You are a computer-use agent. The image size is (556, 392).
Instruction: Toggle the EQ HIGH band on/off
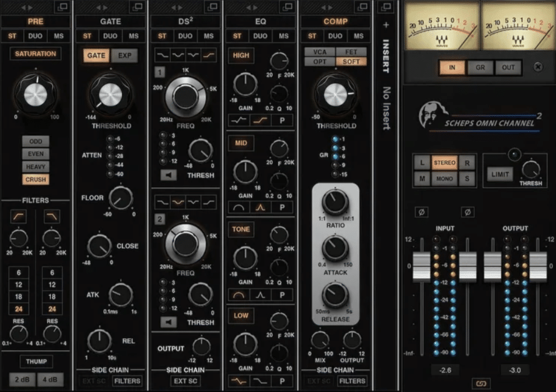click(x=241, y=55)
